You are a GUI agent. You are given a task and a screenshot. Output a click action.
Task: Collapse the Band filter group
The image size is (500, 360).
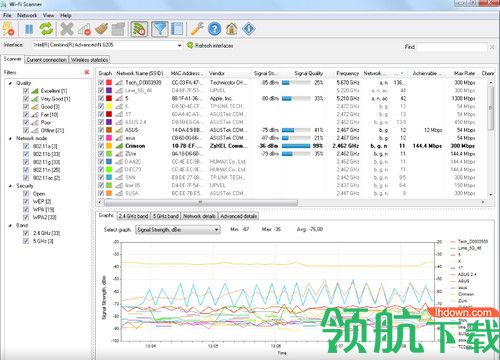click(10, 225)
